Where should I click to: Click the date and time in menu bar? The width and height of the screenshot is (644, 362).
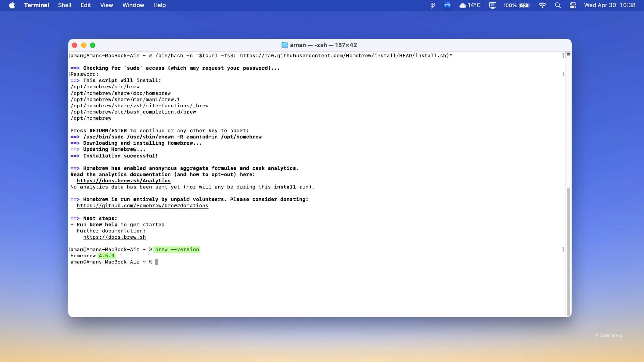(x=609, y=5)
